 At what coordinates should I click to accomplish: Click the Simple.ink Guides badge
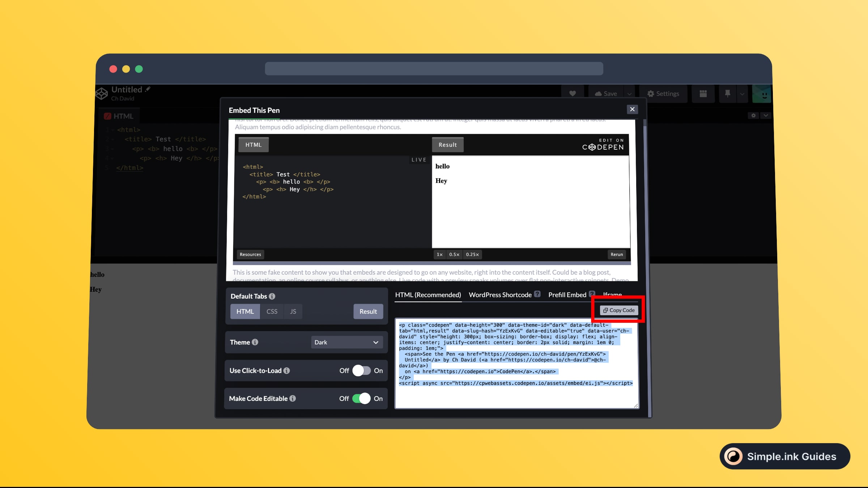785,456
